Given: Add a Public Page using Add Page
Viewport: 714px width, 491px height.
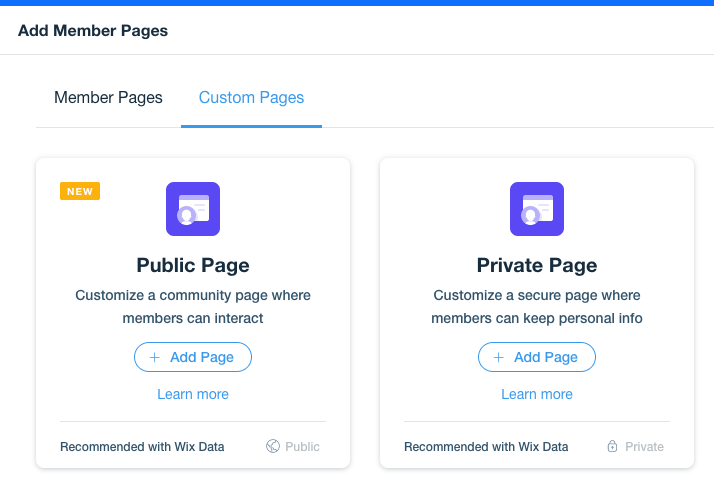Looking at the screenshot, I should 193,357.
